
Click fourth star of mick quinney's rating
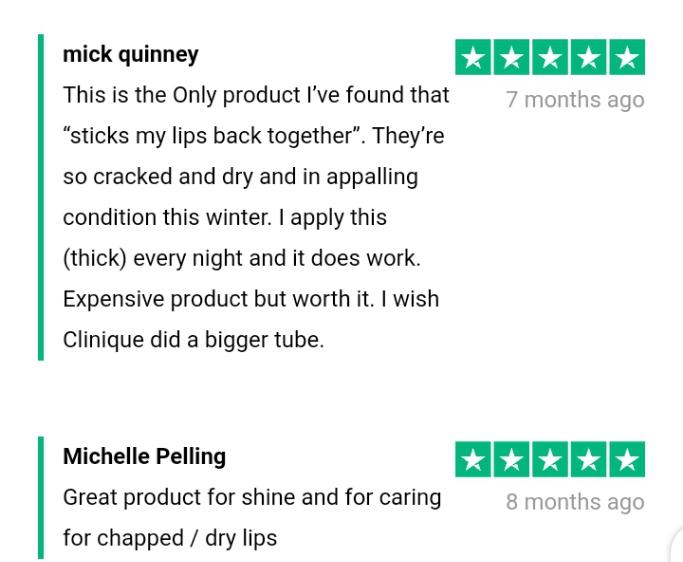coord(588,57)
